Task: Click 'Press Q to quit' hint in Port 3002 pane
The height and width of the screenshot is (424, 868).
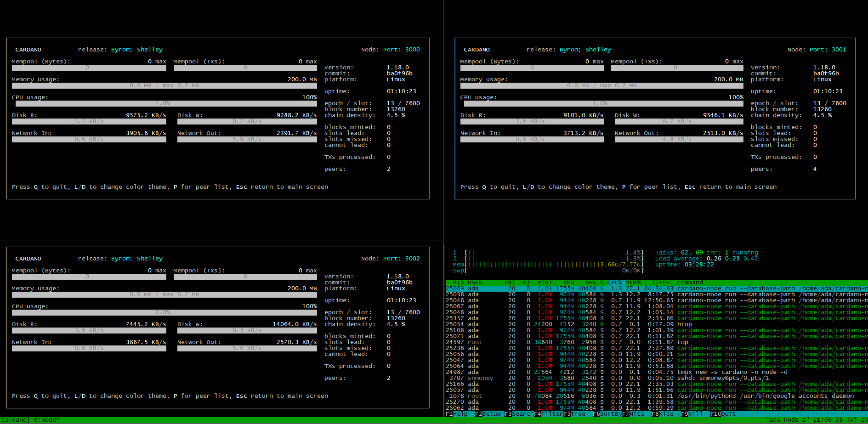Action: coord(40,396)
